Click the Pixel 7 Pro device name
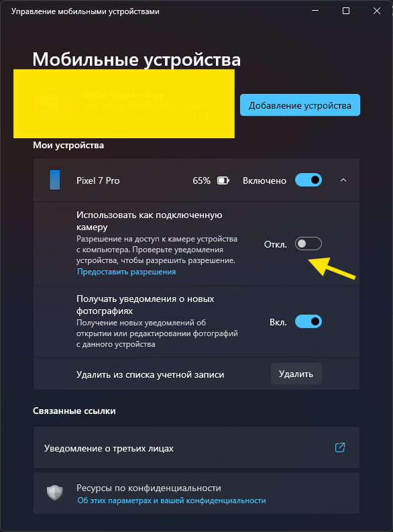Image resolution: width=393 pixels, height=532 pixels. pyautogui.click(x=98, y=180)
